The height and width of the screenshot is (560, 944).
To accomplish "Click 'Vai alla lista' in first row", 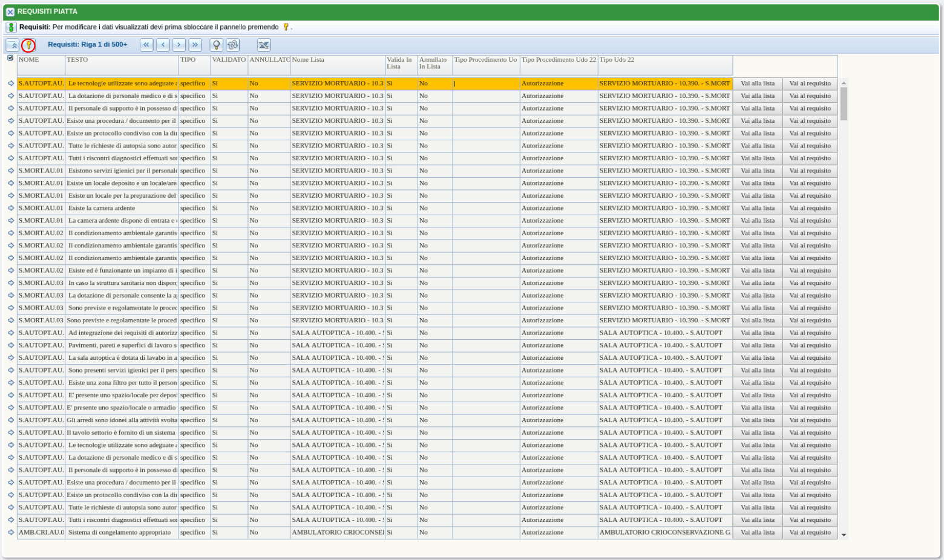I will pyautogui.click(x=757, y=83).
